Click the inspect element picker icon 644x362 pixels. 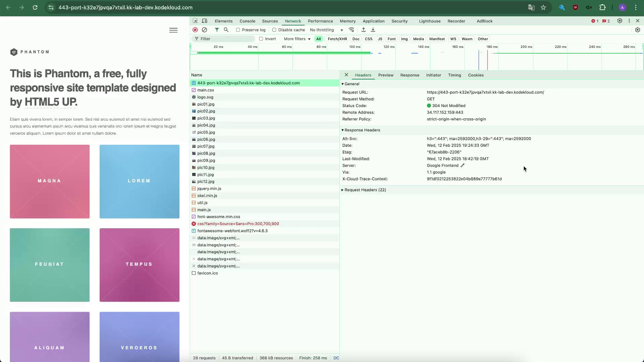coord(195,21)
